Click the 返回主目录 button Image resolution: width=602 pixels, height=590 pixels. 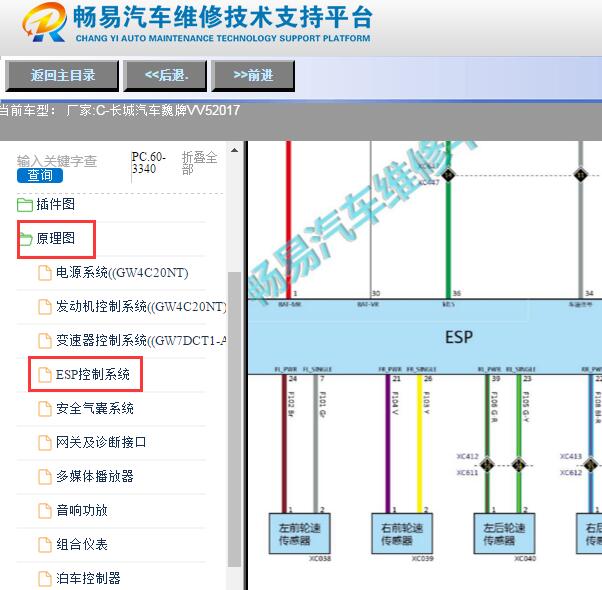tap(62, 76)
